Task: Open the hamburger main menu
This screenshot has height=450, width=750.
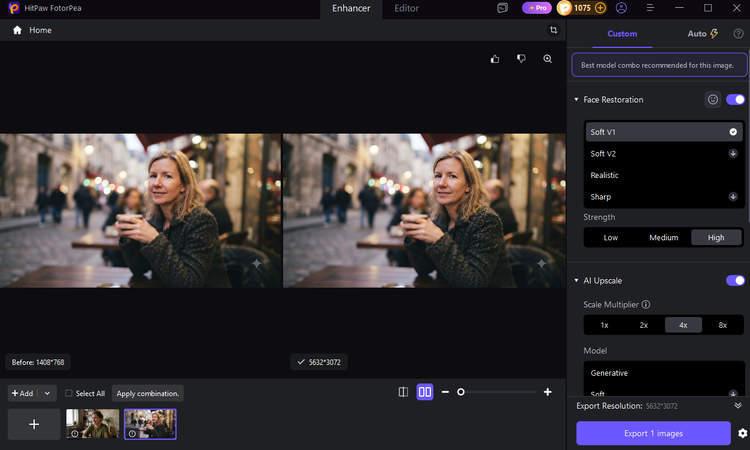Action: [650, 8]
